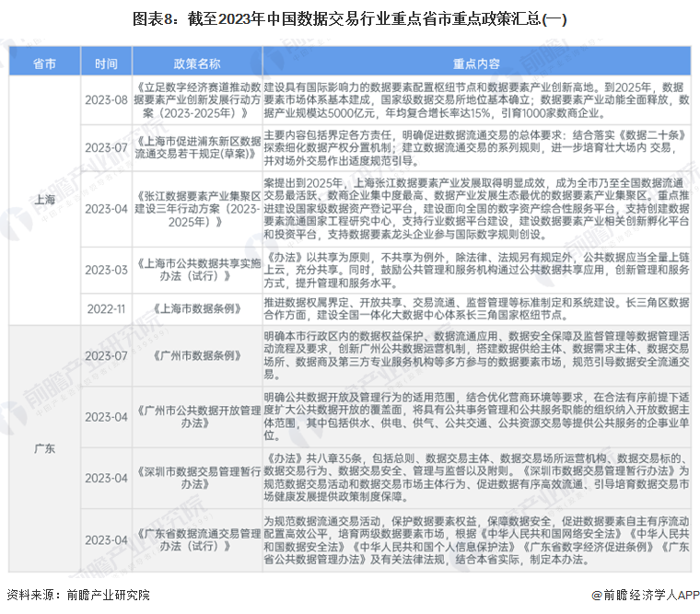Image resolution: width=700 pixels, height=614 pixels.
Task: Click the 2023-07 date for 广州市数据条例
Action: pos(106,355)
